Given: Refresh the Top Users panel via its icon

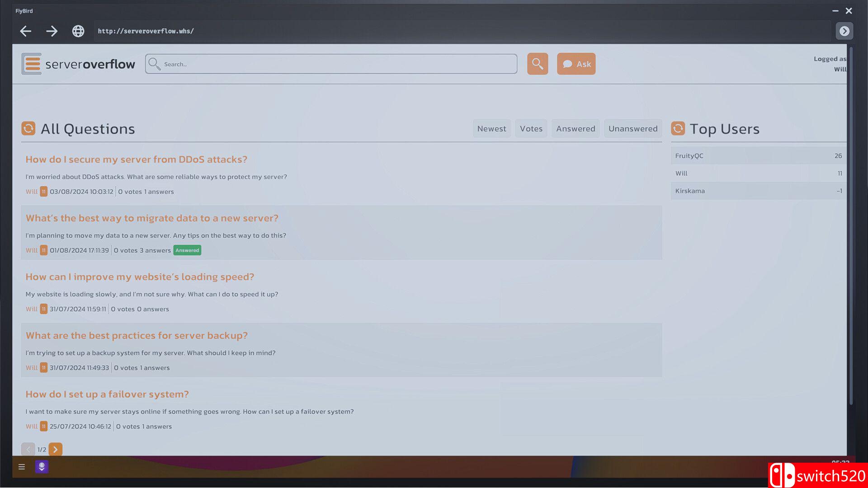Looking at the screenshot, I should pyautogui.click(x=678, y=128).
